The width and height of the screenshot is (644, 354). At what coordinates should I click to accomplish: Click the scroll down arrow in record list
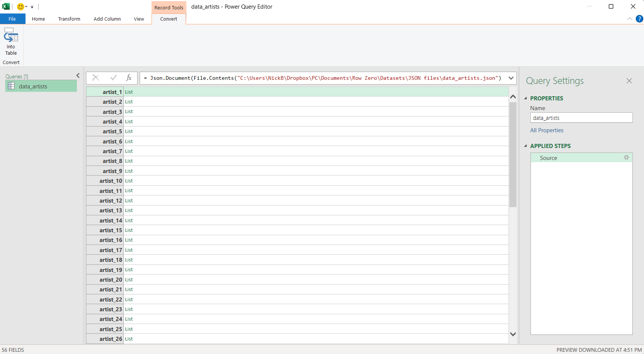pyautogui.click(x=513, y=334)
